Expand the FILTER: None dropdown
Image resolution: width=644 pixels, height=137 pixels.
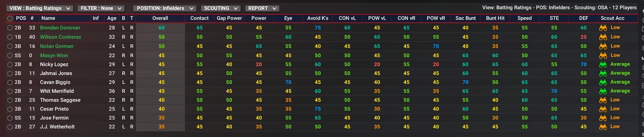(x=101, y=8)
